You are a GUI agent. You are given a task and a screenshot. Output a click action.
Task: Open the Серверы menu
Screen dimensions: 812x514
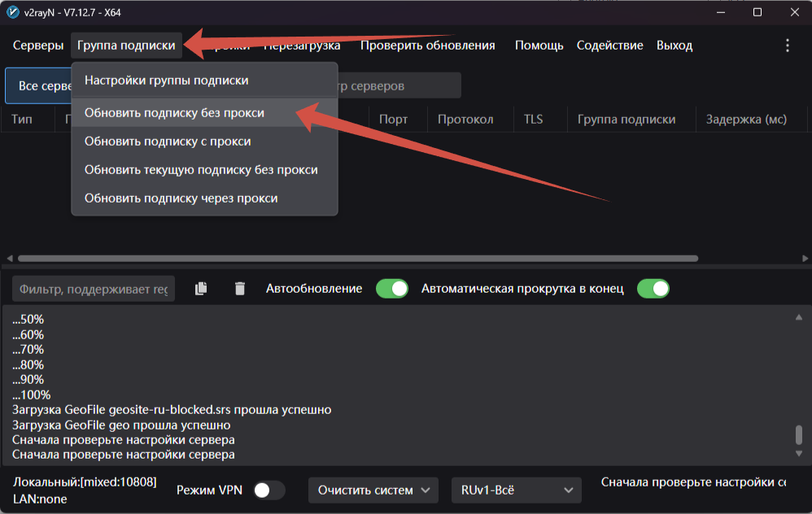37,46
